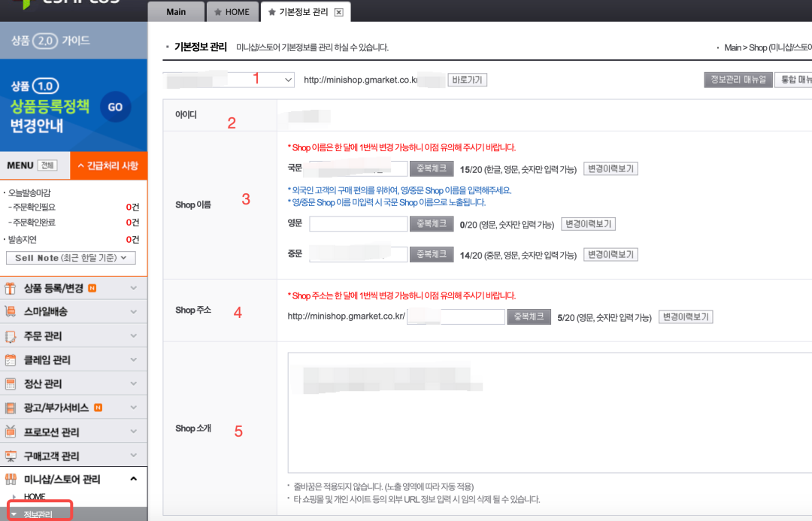
Task: Click the N badge next to 광고/부가서비스
Action: point(98,407)
